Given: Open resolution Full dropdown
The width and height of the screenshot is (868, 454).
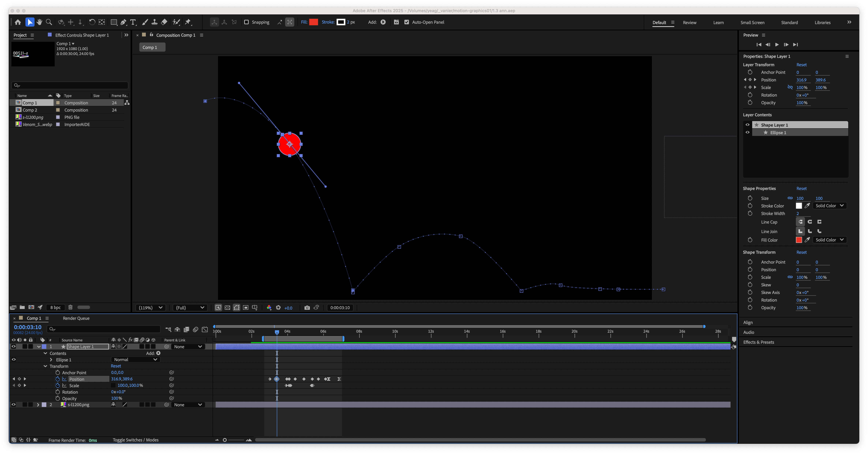Looking at the screenshot, I should pos(190,307).
